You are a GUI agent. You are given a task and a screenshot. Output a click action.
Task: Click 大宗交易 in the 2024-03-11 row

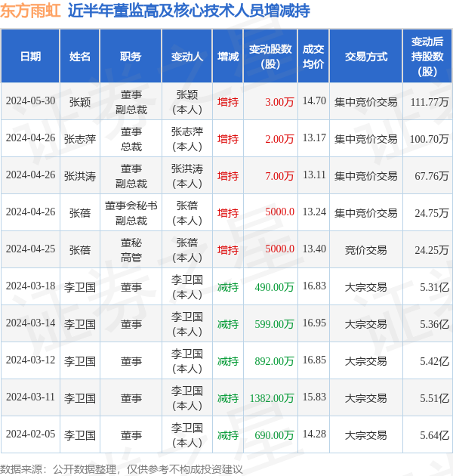pos(366,399)
